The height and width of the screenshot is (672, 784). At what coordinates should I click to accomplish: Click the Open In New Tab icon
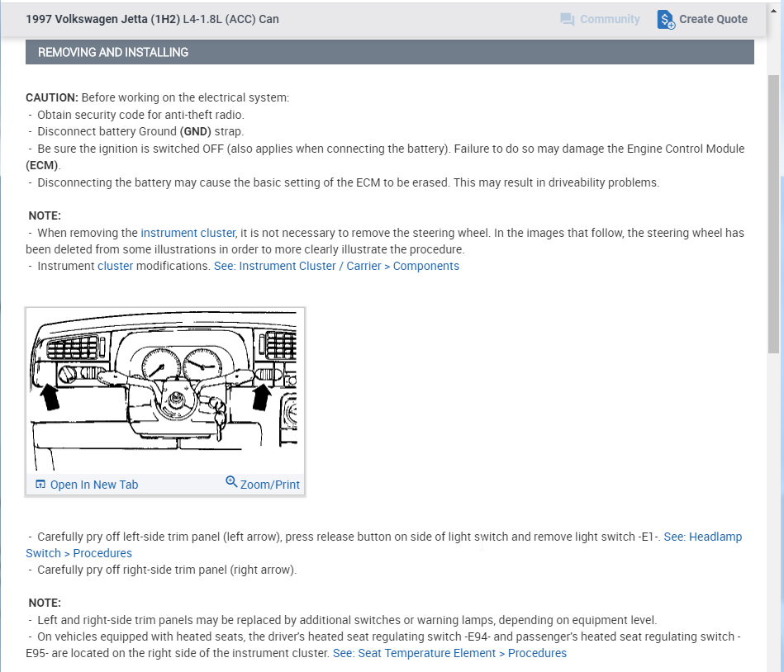tap(40, 484)
